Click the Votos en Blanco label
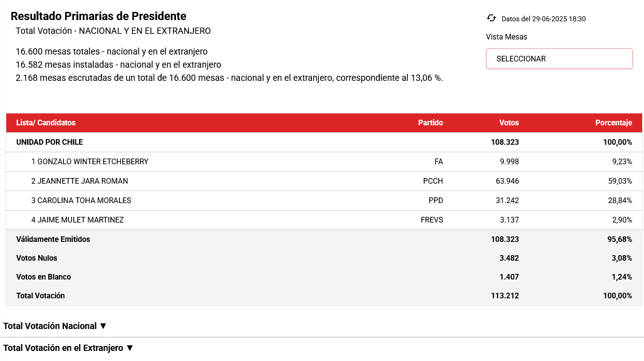Image resolution: width=644 pixels, height=361 pixels. coord(43,277)
